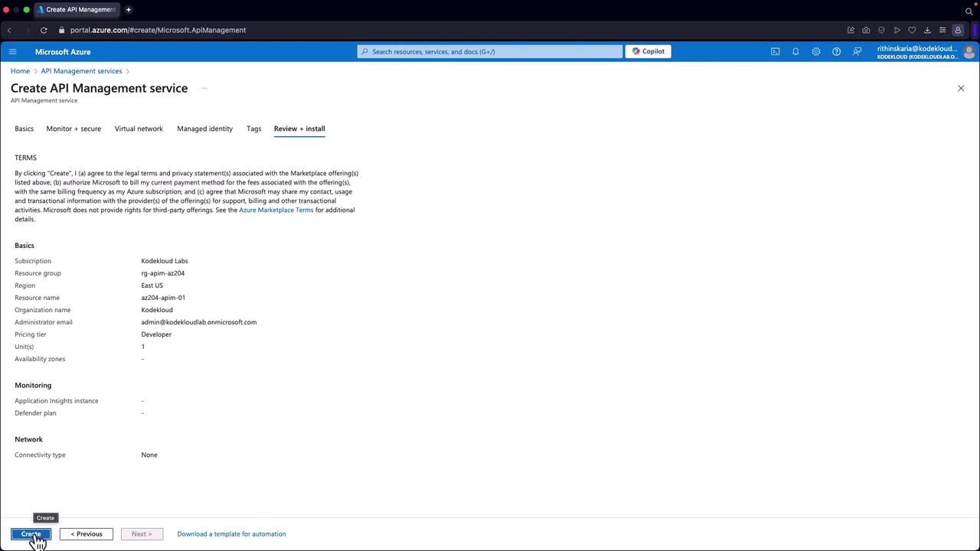The width and height of the screenshot is (980, 551).
Task: Close the Create API Management service blade
Action: [x=961, y=88]
